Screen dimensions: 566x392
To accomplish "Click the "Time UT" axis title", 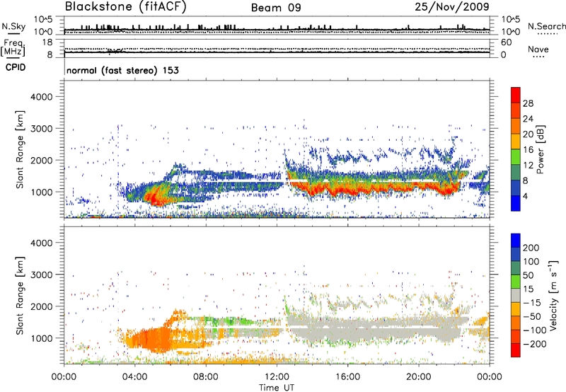I will (x=277, y=388).
